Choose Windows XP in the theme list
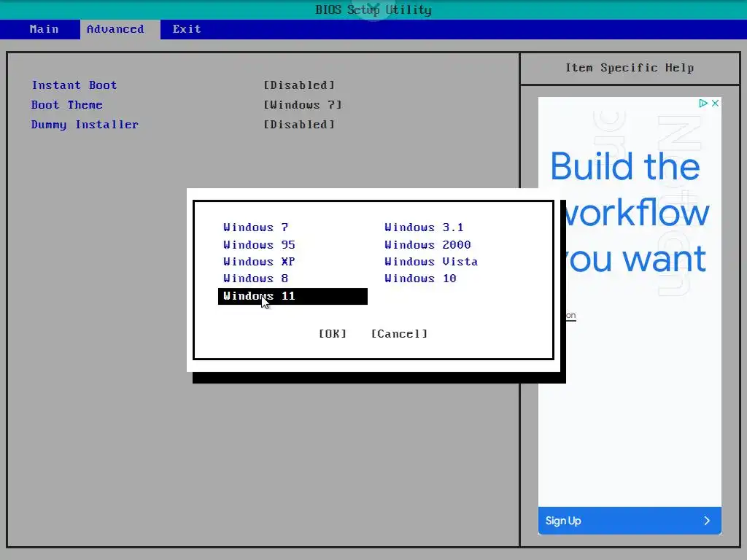The height and width of the screenshot is (560, 747). click(259, 262)
